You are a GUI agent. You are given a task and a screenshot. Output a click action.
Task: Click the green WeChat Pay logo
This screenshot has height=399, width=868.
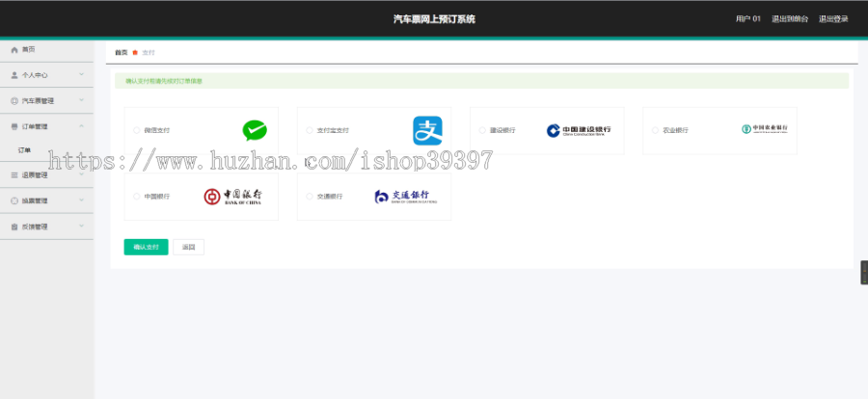point(255,131)
